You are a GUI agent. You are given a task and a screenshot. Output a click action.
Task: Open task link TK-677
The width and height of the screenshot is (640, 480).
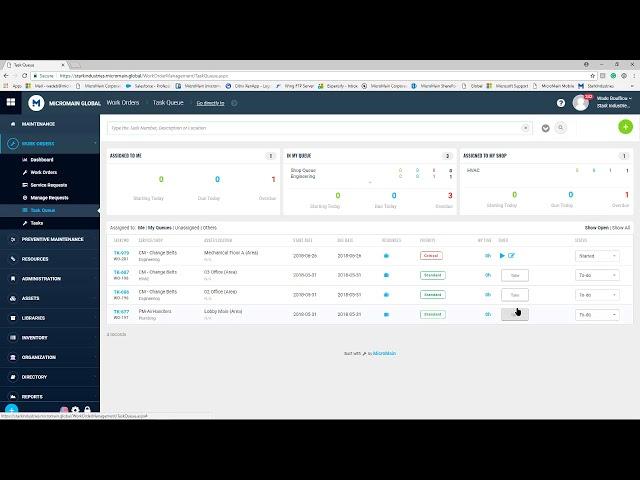coord(121,312)
